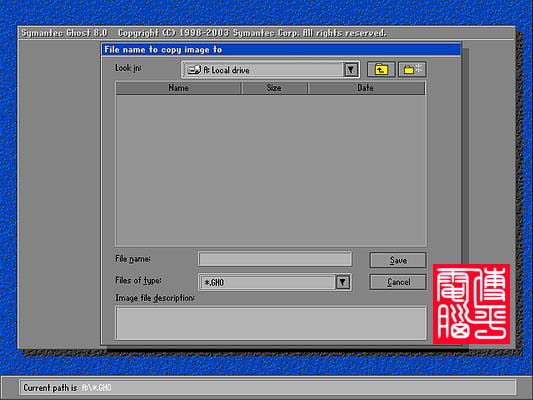Click the File name input field
Image resolution: width=533 pixels, height=400 pixels.
pyautogui.click(x=275, y=259)
